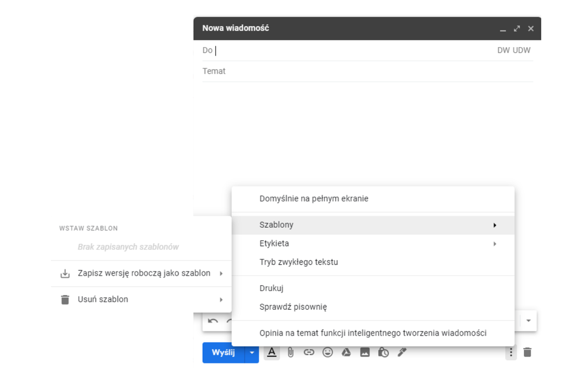Image resolution: width=588 pixels, height=392 pixels.
Task: Expand the Usuń szablon submenu
Action: (x=141, y=299)
